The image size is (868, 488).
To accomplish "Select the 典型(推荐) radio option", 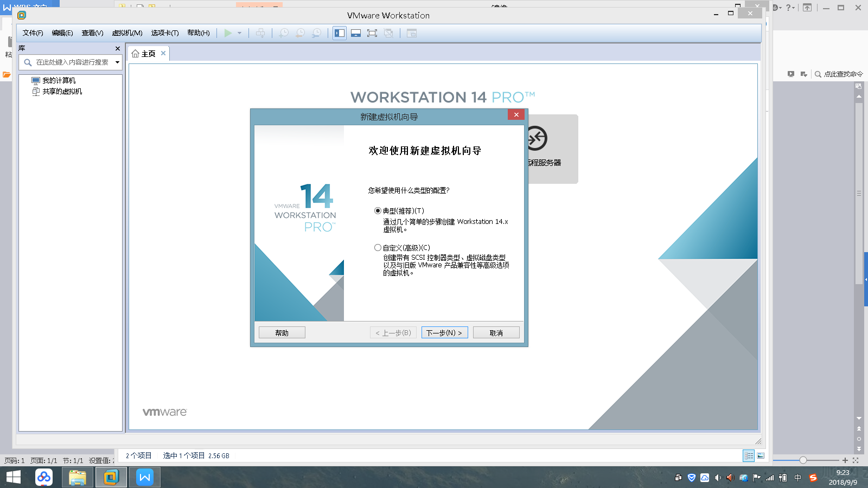I will click(378, 211).
